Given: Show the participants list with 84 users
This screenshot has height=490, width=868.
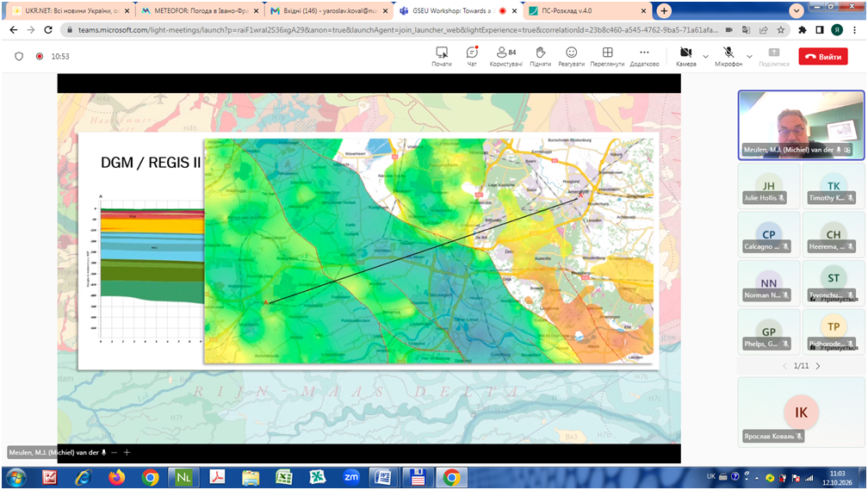Looking at the screenshot, I should [x=506, y=57].
